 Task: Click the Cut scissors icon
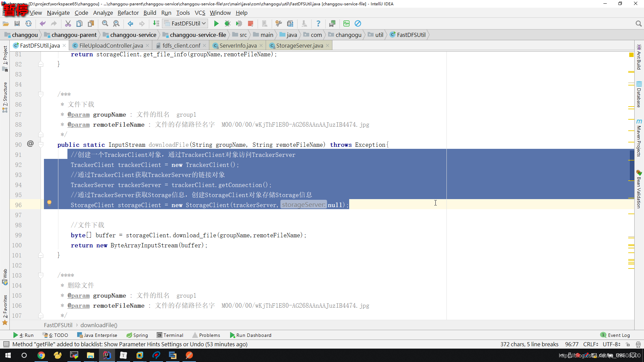click(x=68, y=23)
